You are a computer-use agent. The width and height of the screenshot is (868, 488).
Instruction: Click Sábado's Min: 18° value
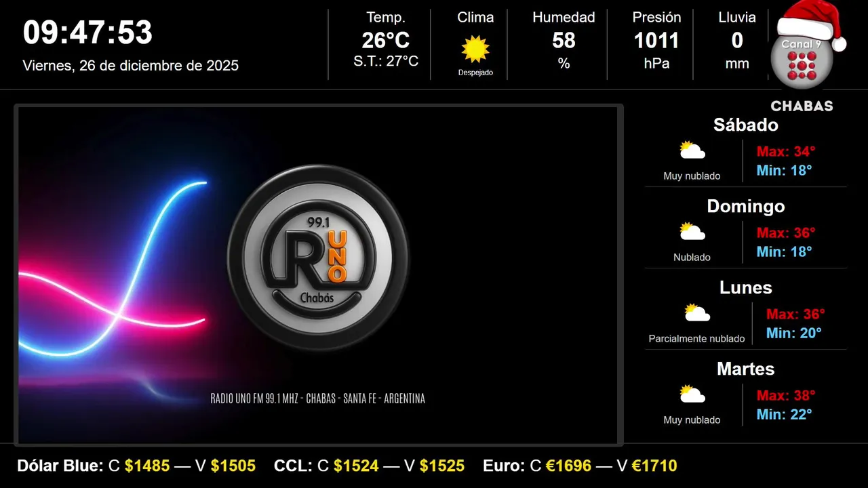pos(785,170)
